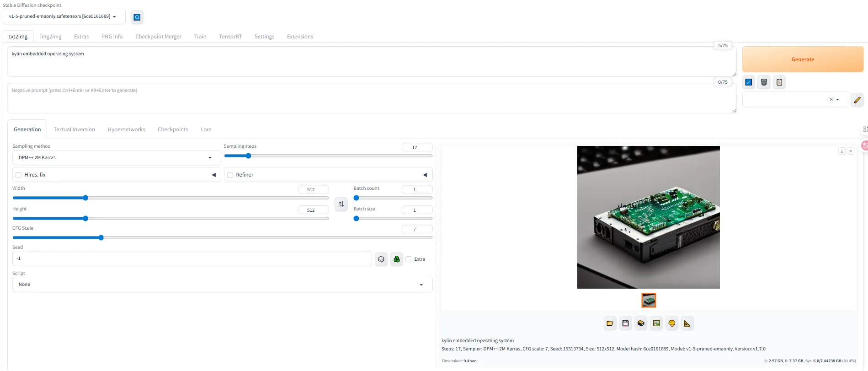Open the images output folder icon
868x371 pixels.
610,323
